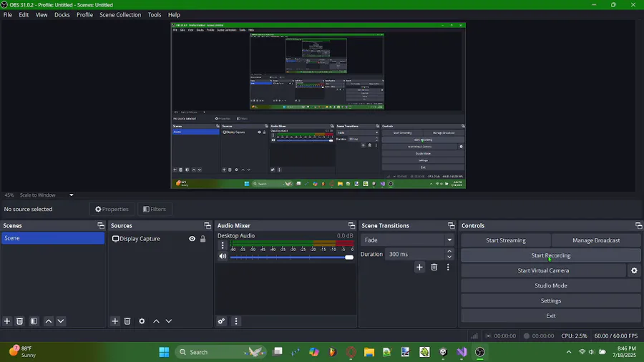
Task: Click Windows taskbar Search box
Action: (x=221, y=352)
